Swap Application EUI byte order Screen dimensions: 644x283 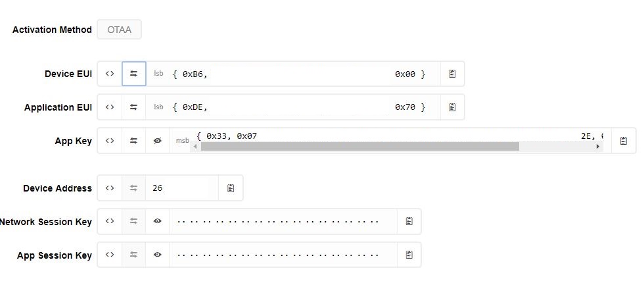point(134,107)
